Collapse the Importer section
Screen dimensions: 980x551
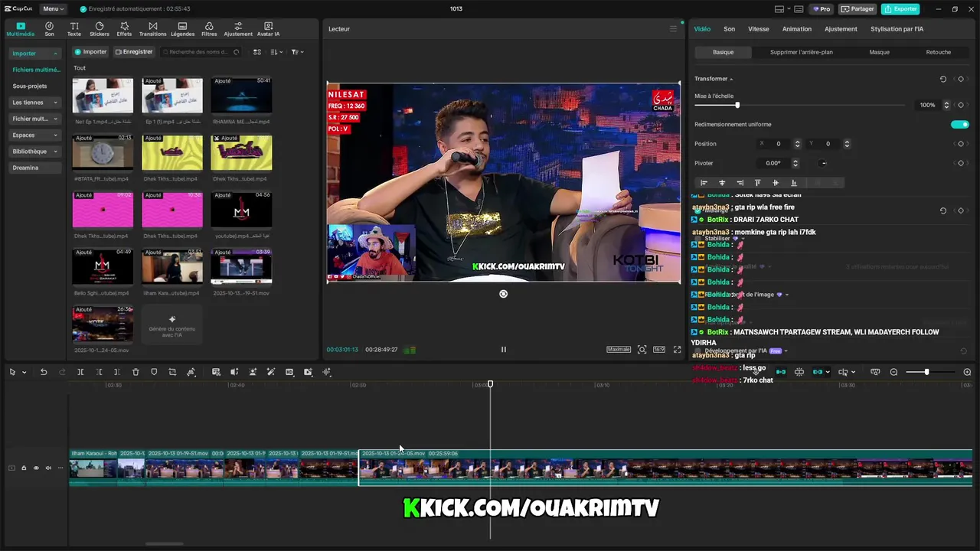point(55,54)
